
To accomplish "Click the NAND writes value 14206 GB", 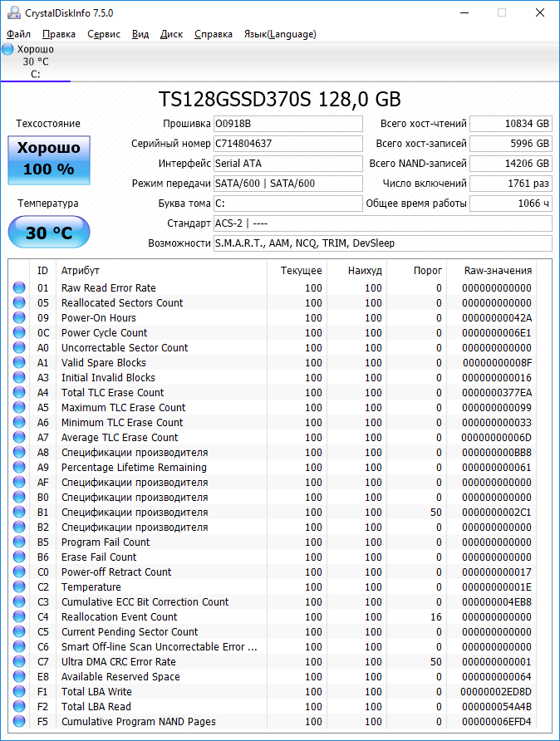I will 511,164.
